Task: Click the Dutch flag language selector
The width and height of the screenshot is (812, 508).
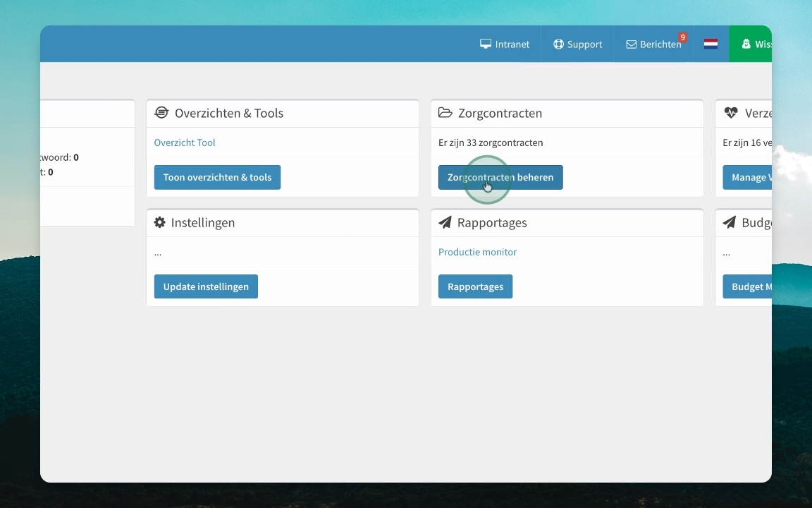Action: tap(710, 44)
